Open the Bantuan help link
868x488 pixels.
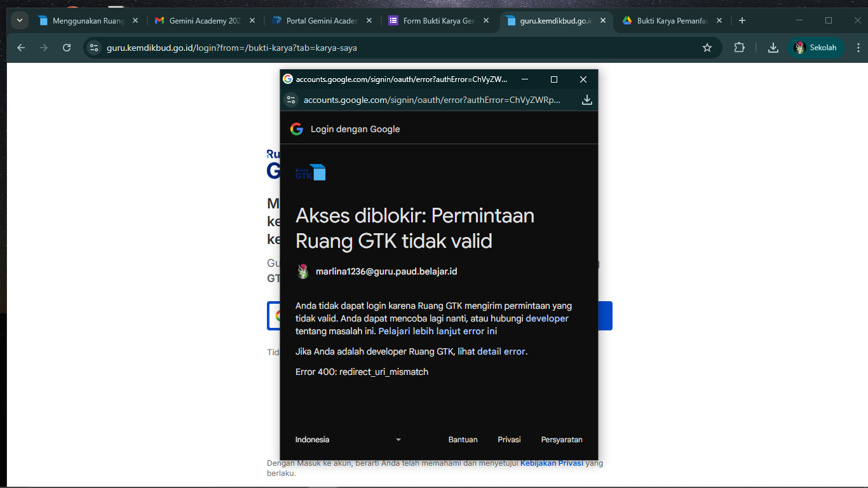(463, 440)
